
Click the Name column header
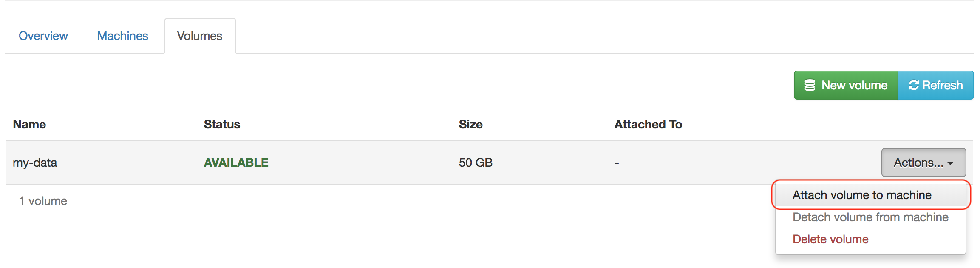[29, 124]
